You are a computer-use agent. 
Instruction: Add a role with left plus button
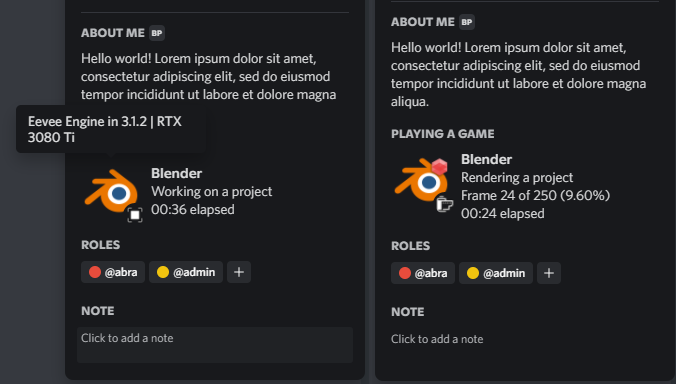239,272
